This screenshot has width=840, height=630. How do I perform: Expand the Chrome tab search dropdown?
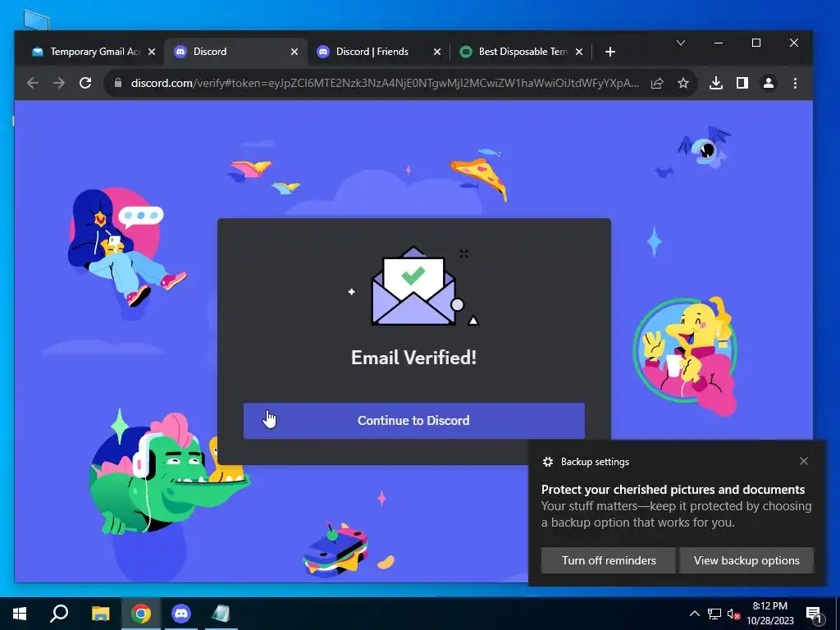coord(680,43)
